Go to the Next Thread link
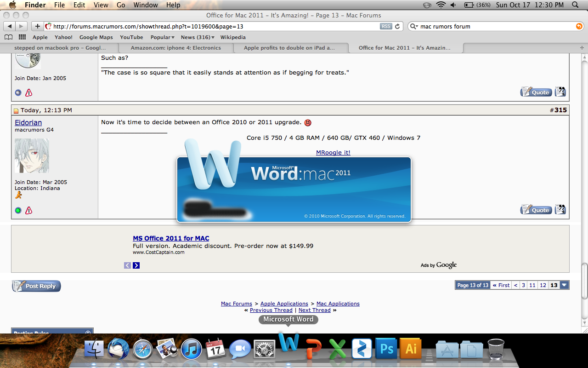 pos(315,310)
